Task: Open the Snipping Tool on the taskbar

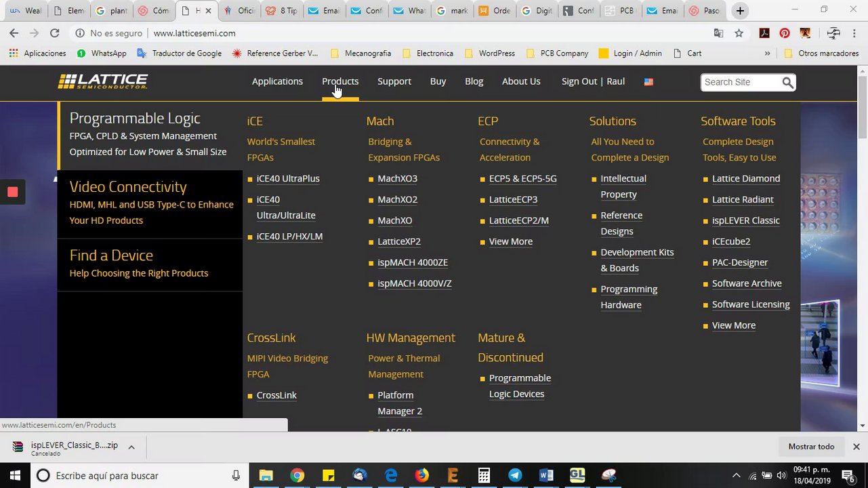Action: 608,475
